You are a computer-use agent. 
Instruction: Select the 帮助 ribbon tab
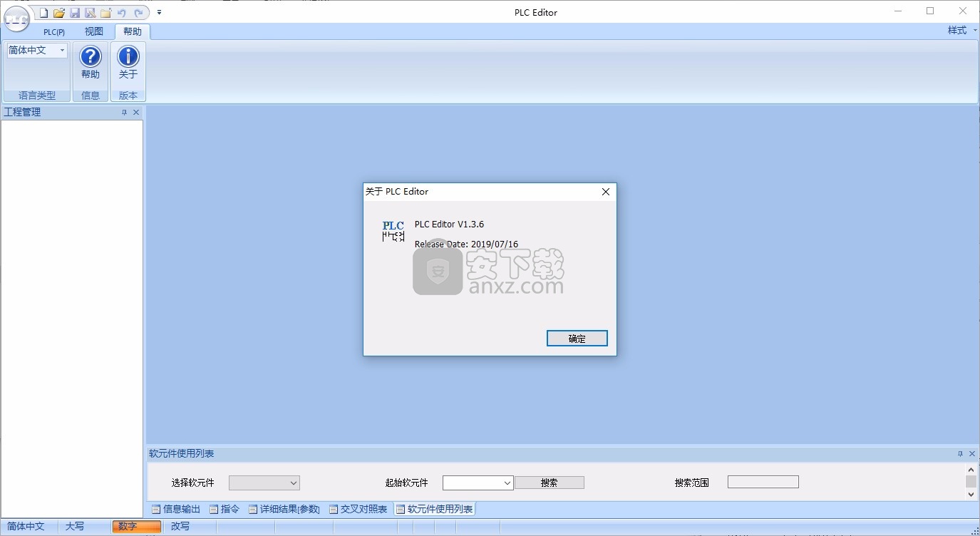pos(133,31)
